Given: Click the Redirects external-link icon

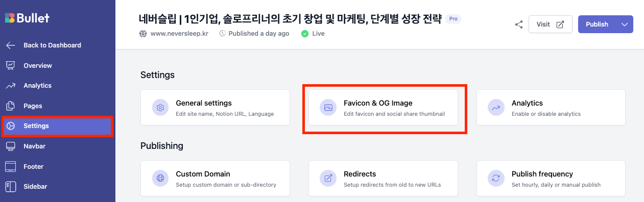Looking at the screenshot, I should point(328,179).
